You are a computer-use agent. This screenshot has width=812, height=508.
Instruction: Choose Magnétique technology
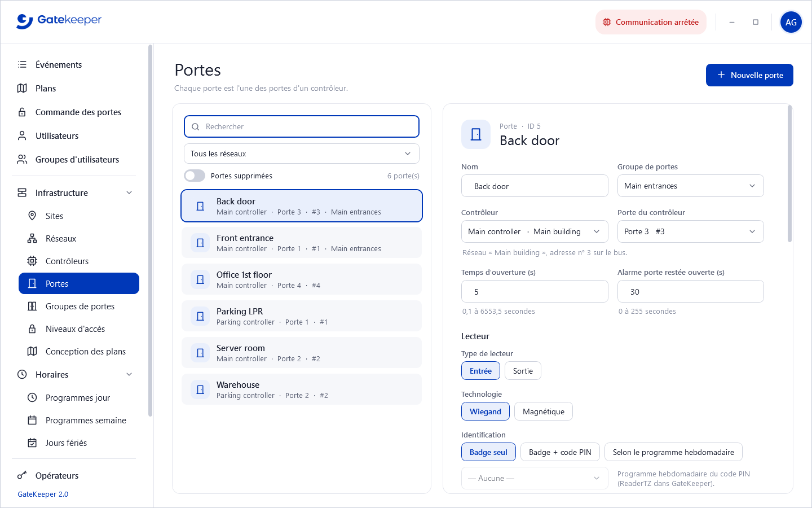coord(544,411)
